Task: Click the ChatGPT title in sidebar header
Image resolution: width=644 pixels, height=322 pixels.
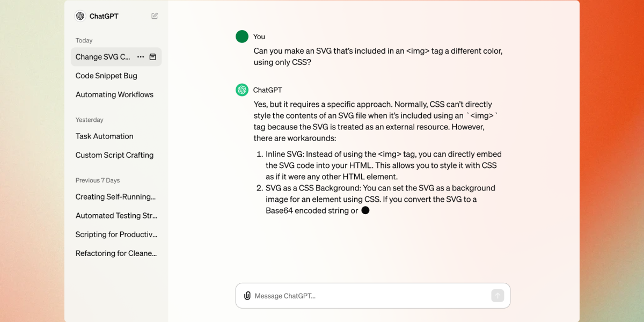Action: pyautogui.click(x=104, y=16)
